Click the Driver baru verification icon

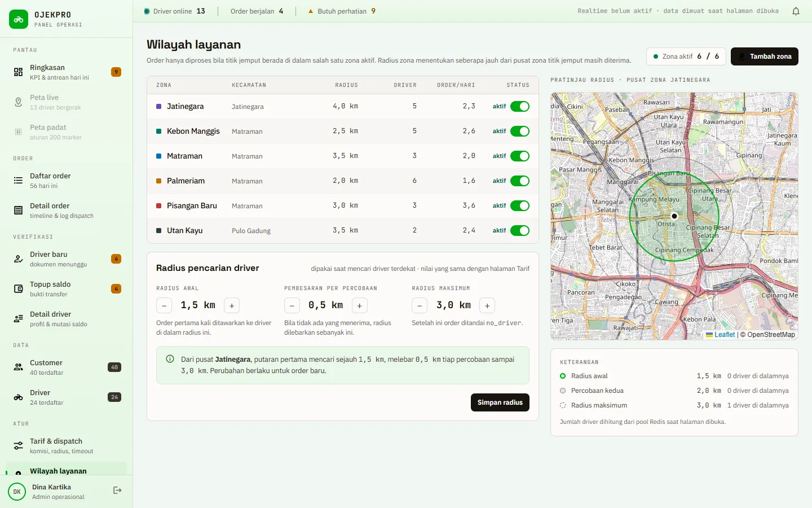19,259
